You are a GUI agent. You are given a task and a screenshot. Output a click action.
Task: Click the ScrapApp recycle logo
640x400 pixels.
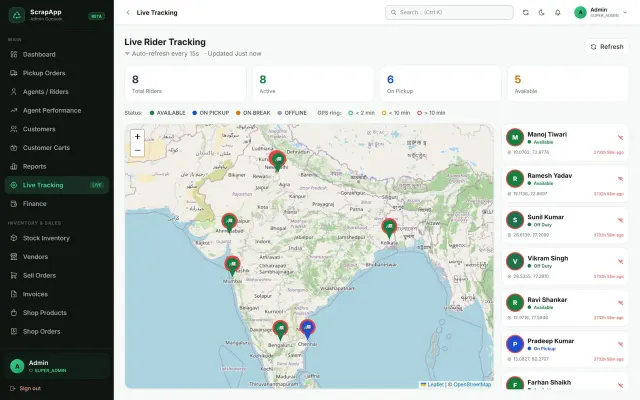[17, 15]
